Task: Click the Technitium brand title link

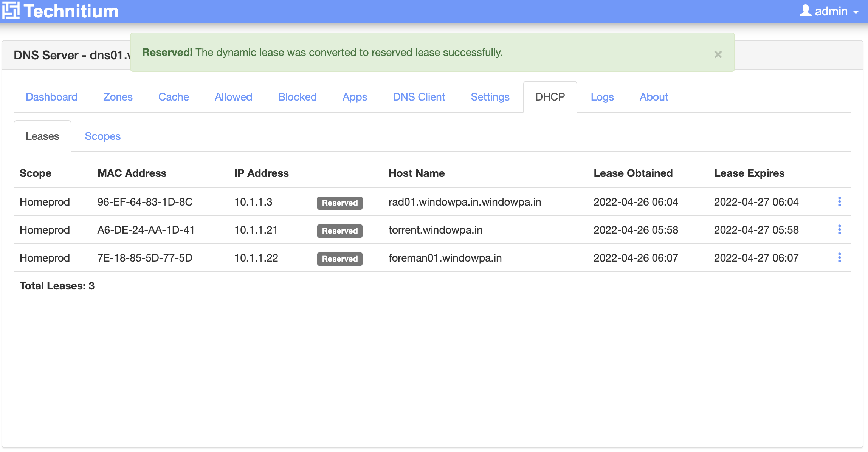Action: coord(71,11)
